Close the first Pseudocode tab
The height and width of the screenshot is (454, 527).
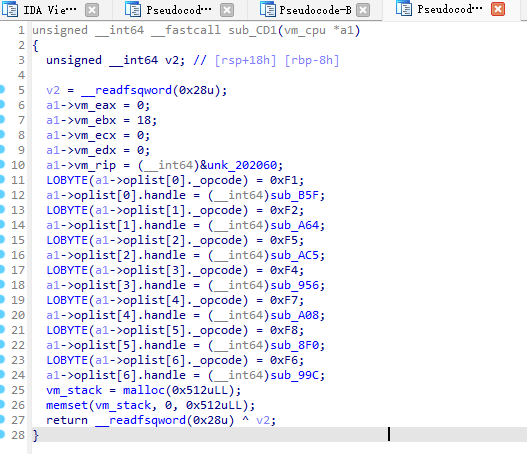227,10
